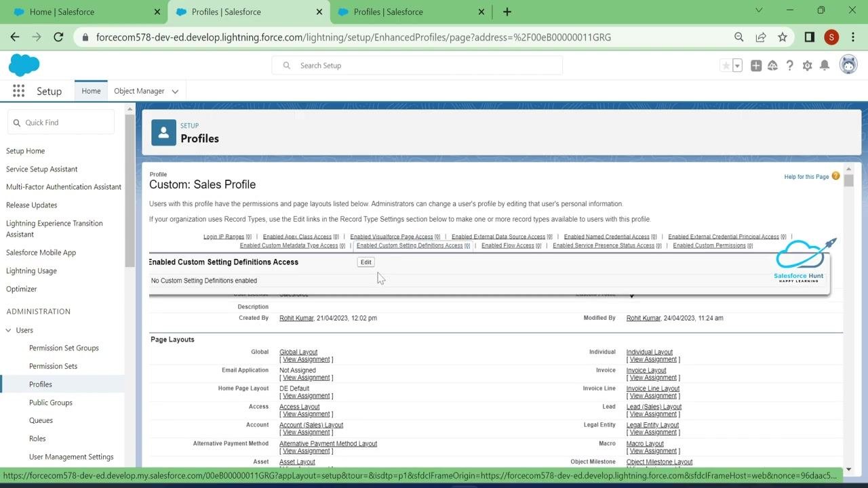
Task: Jump to Enabled Apex Class Access link
Action: pos(297,237)
